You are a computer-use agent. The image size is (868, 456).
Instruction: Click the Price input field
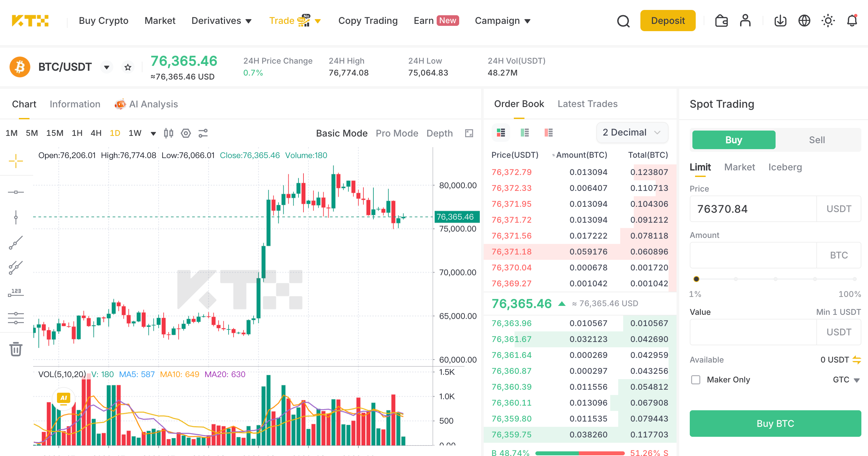point(753,209)
